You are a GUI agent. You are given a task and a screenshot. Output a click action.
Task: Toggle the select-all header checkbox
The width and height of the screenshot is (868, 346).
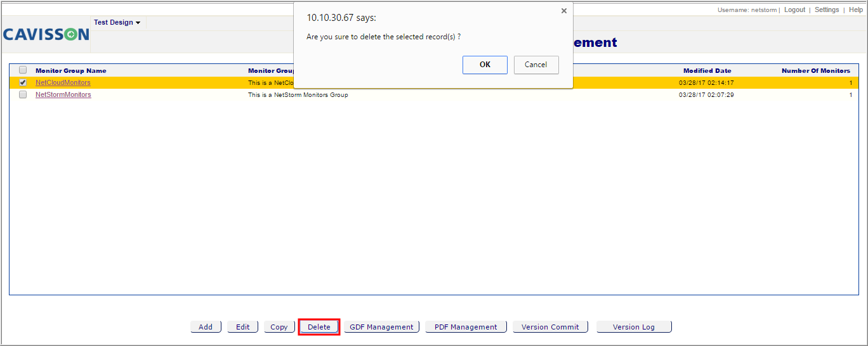23,70
